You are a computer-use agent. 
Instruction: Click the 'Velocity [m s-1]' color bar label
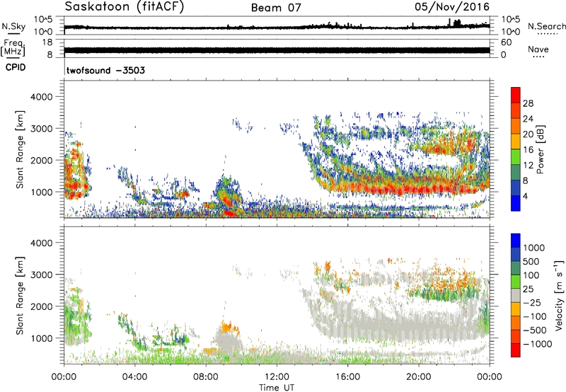[559, 295]
